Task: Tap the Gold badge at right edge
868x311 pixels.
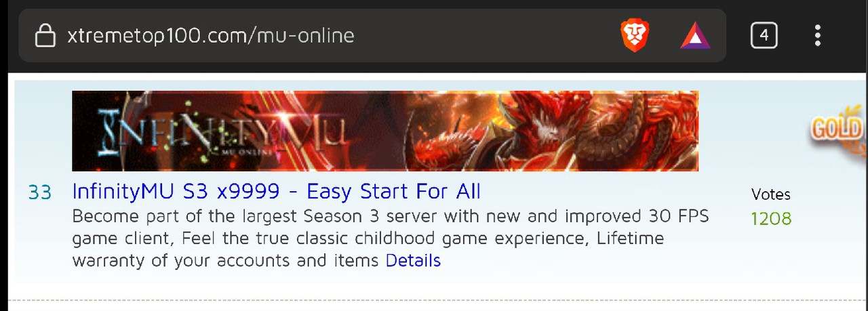Action: click(837, 130)
